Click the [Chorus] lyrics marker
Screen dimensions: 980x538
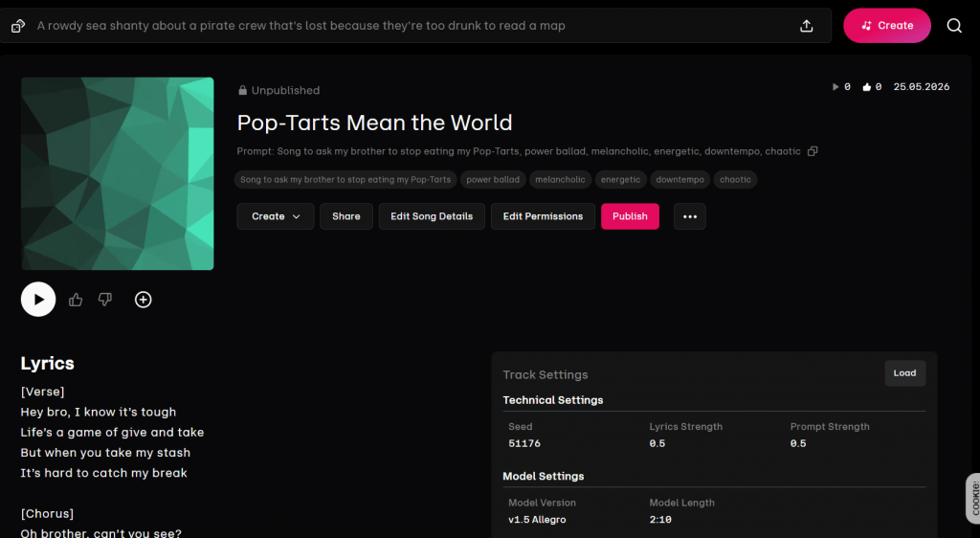coord(47,514)
